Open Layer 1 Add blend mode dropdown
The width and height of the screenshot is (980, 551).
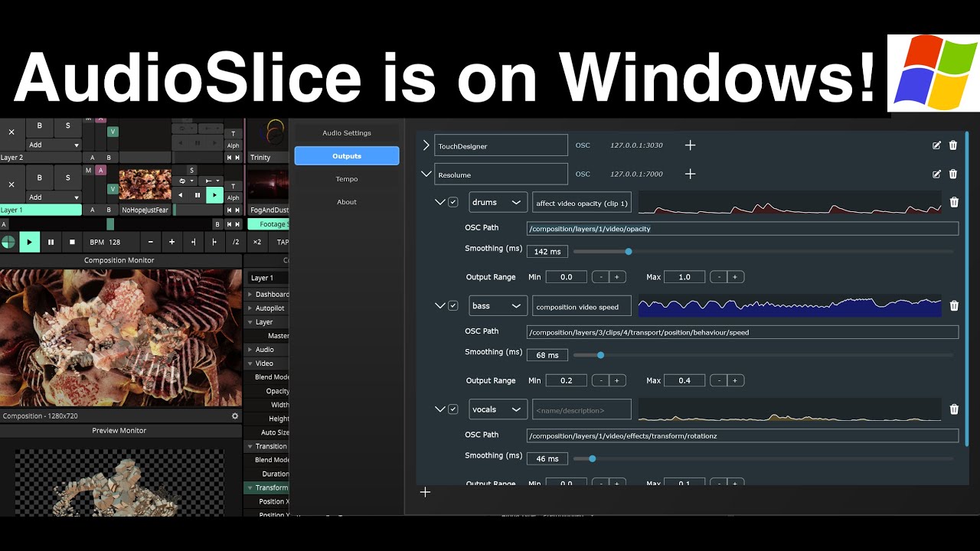point(54,196)
